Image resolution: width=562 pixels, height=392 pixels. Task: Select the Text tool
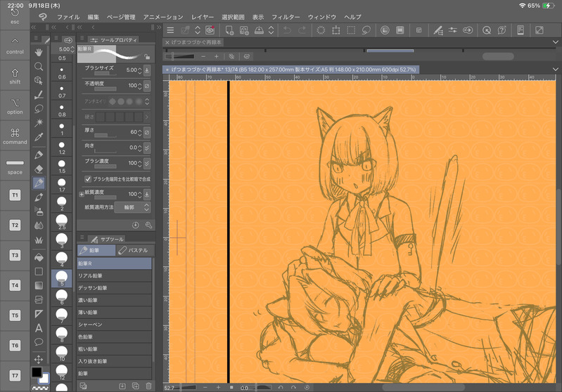[x=39, y=328]
